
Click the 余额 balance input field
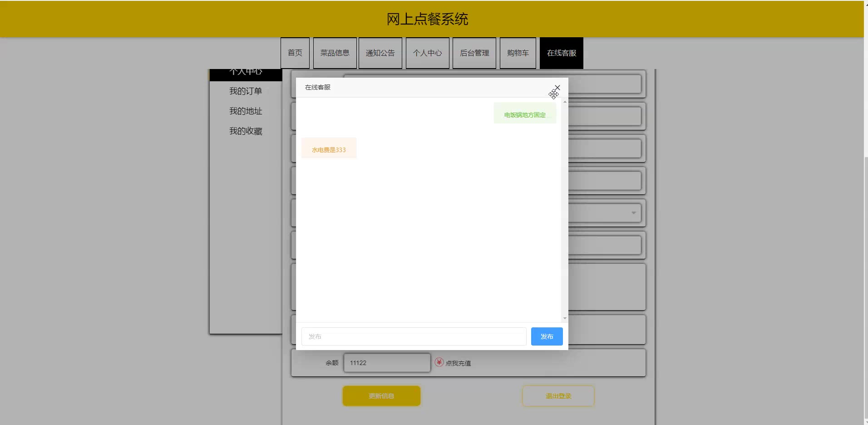pos(387,363)
